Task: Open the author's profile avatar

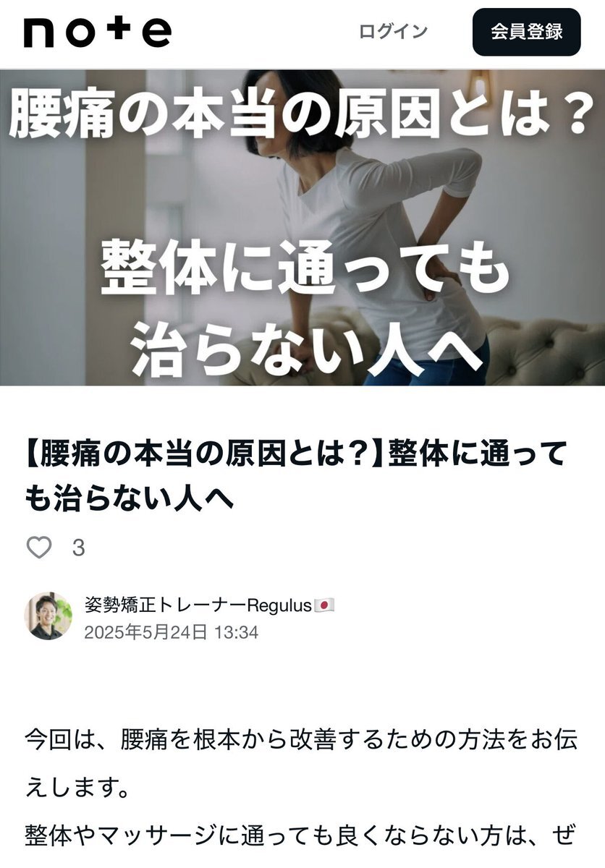Action: [x=49, y=616]
